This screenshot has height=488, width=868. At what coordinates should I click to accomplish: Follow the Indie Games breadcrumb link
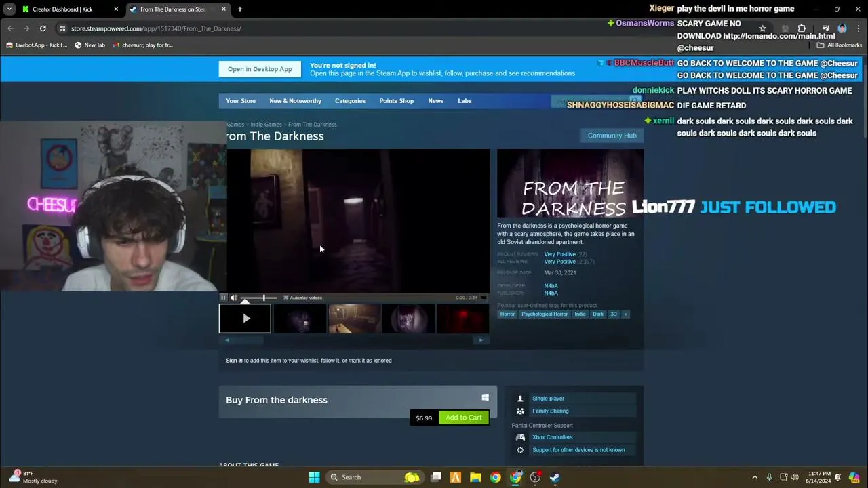[266, 125]
